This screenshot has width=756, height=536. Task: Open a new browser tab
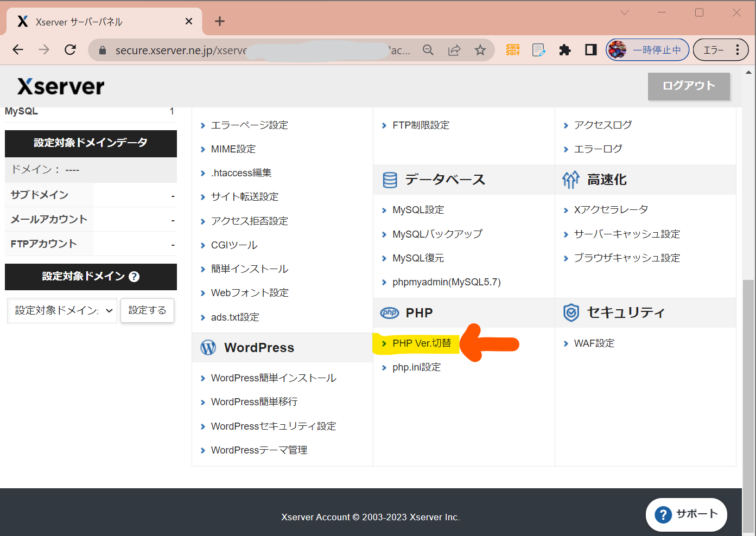pos(220,21)
